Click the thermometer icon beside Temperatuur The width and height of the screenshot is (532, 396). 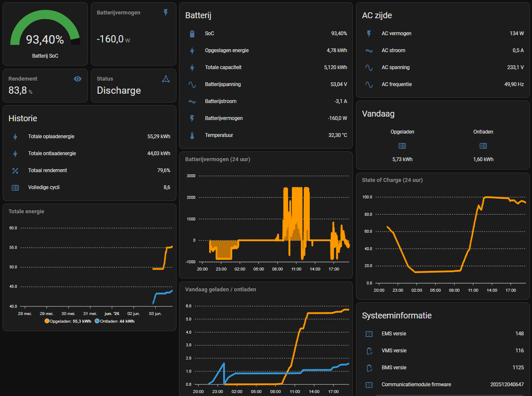(x=192, y=136)
